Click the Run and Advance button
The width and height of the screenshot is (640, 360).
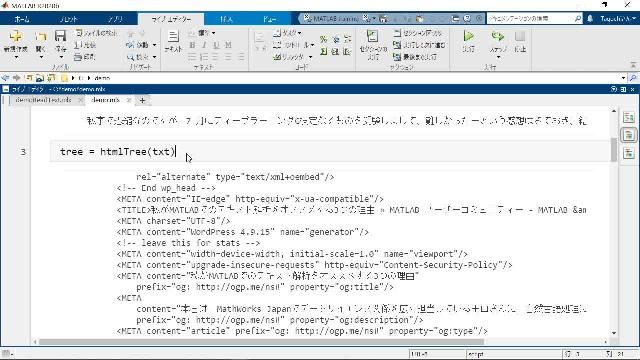tap(420, 45)
